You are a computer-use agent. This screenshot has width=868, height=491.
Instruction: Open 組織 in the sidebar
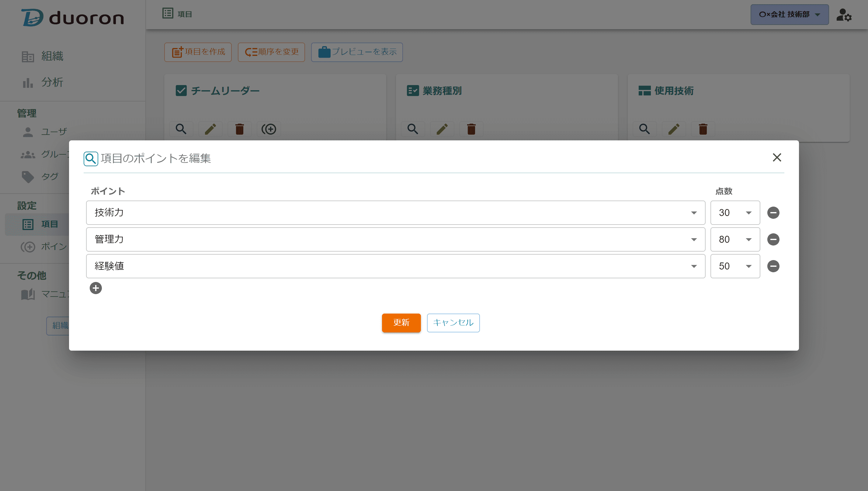tap(52, 56)
